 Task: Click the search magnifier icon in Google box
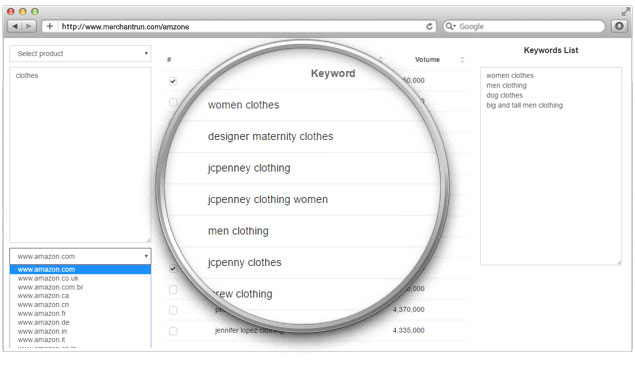click(450, 26)
